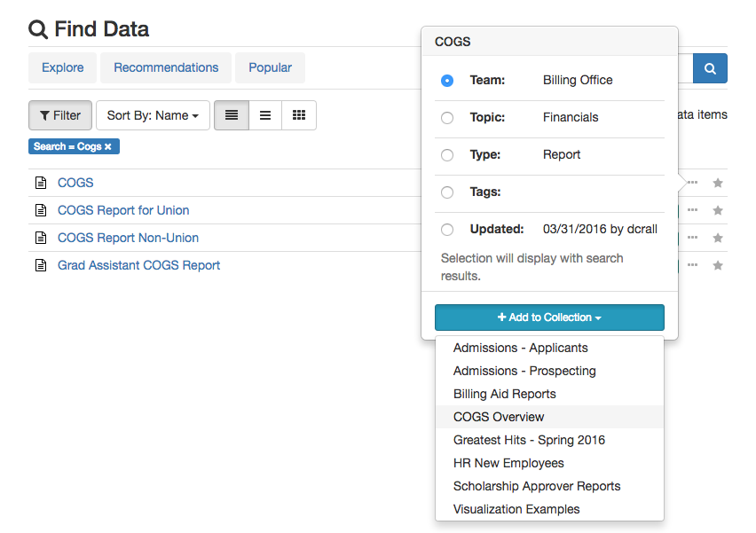Screen dimensions: 756x533
Task: Open the COGS data item link
Action: click(x=75, y=183)
